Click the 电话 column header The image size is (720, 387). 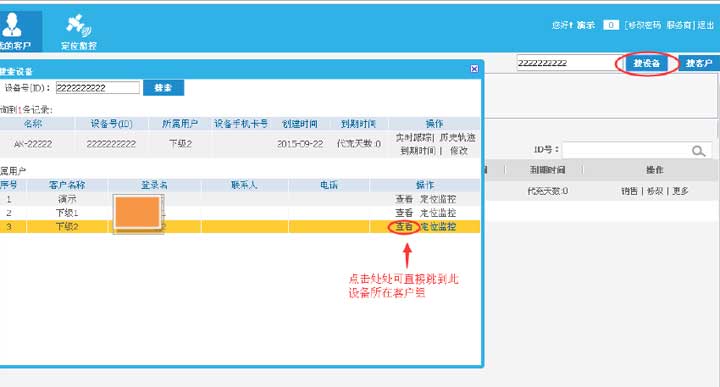tap(329, 185)
